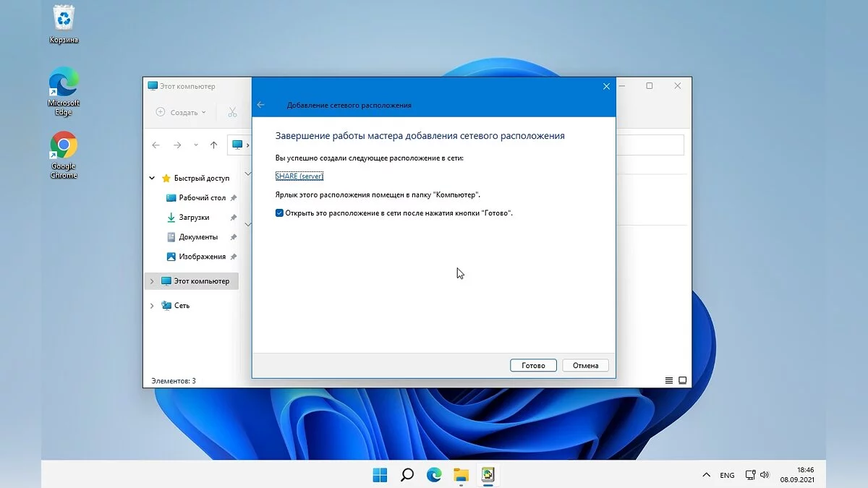868x488 pixels.
Task: Select Загрузки in the navigation pane
Action: click(x=194, y=218)
